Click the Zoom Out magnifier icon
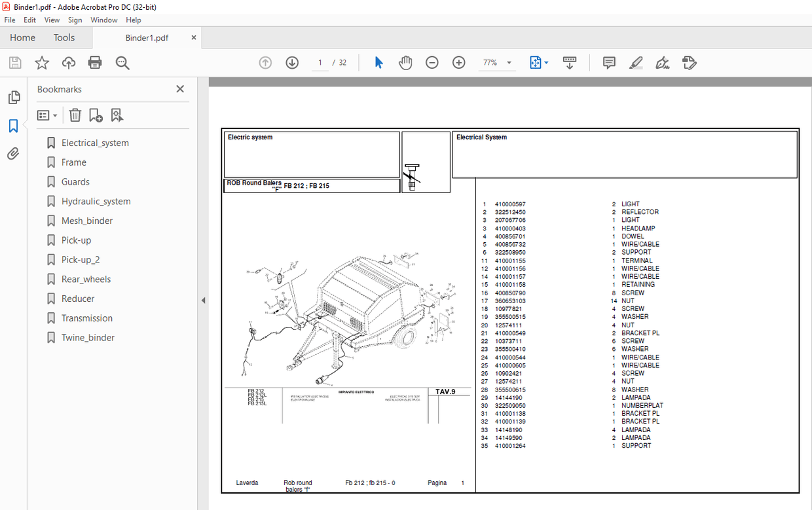The height and width of the screenshot is (510, 812). [x=432, y=62]
